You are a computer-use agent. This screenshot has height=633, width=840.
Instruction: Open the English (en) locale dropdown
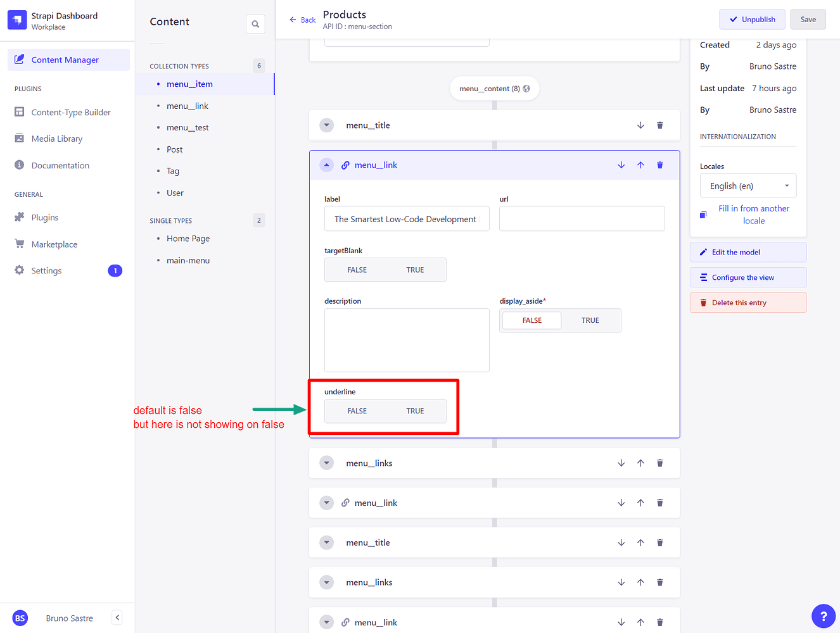[x=748, y=185]
